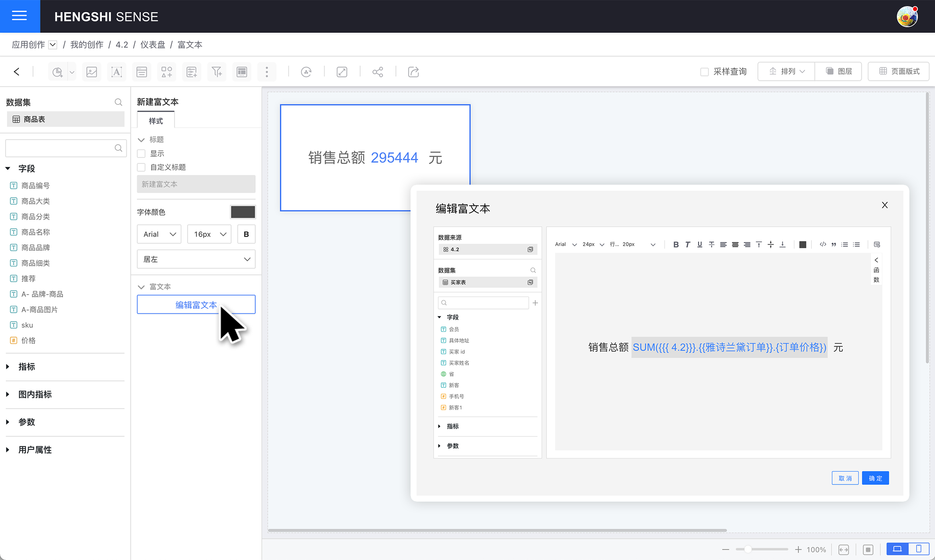Click the refresh theme icon
Image resolution: width=935 pixels, height=560 pixels.
point(306,72)
